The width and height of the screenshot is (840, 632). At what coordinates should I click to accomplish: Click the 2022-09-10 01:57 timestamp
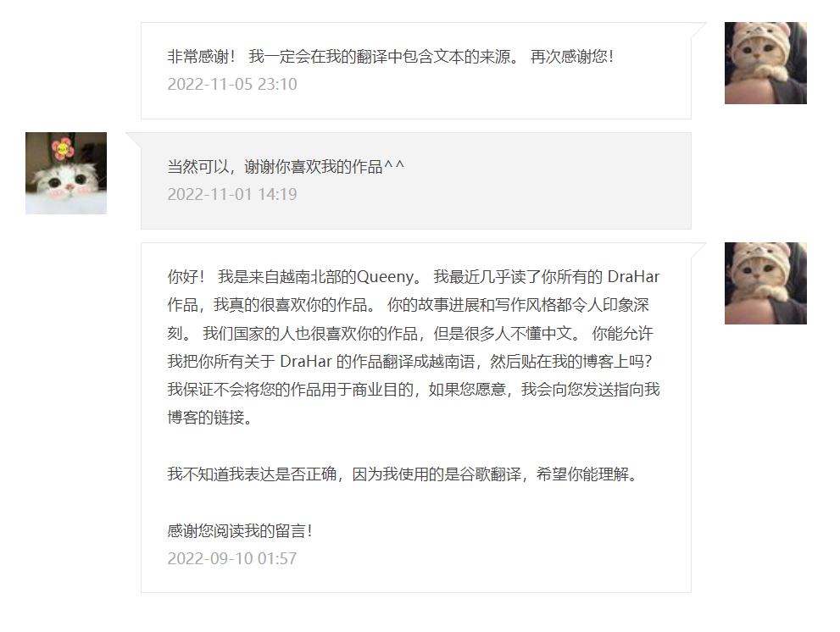(232, 558)
